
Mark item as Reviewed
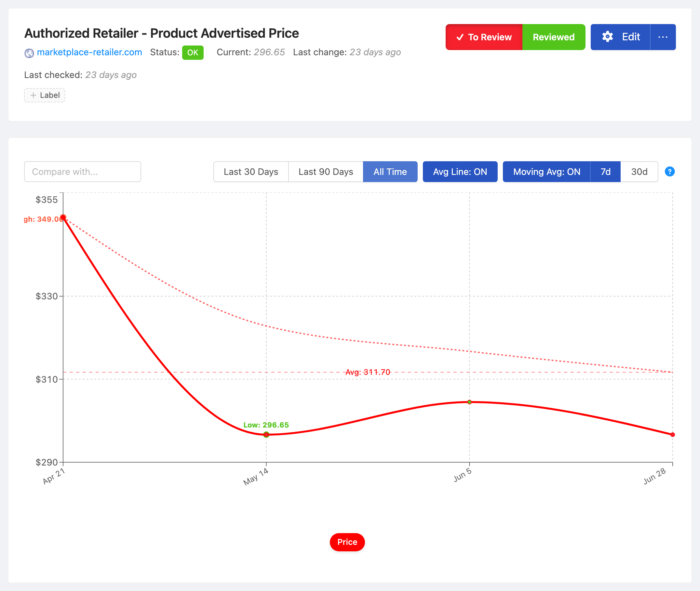(554, 37)
